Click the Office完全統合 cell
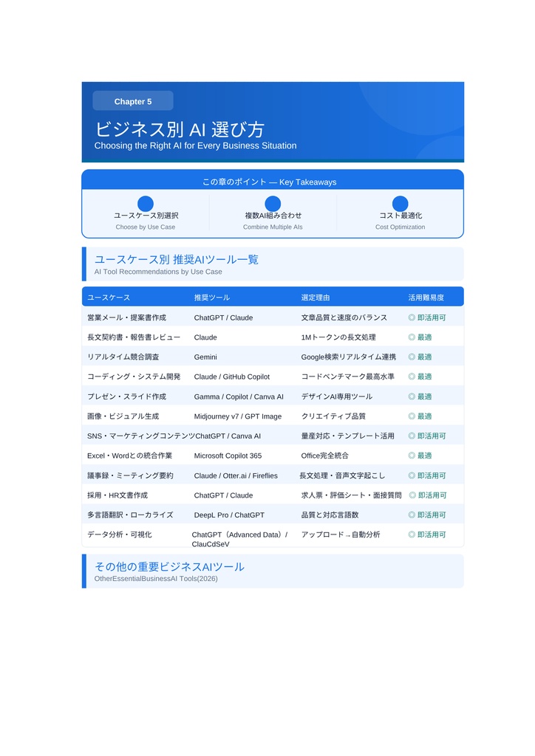The height and width of the screenshot is (756, 535). [324, 456]
